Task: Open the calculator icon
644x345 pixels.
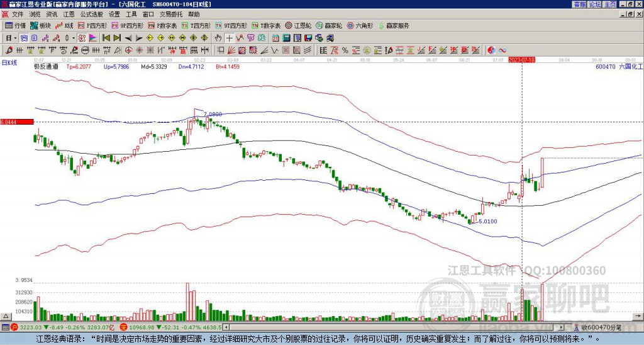Action: point(287,38)
